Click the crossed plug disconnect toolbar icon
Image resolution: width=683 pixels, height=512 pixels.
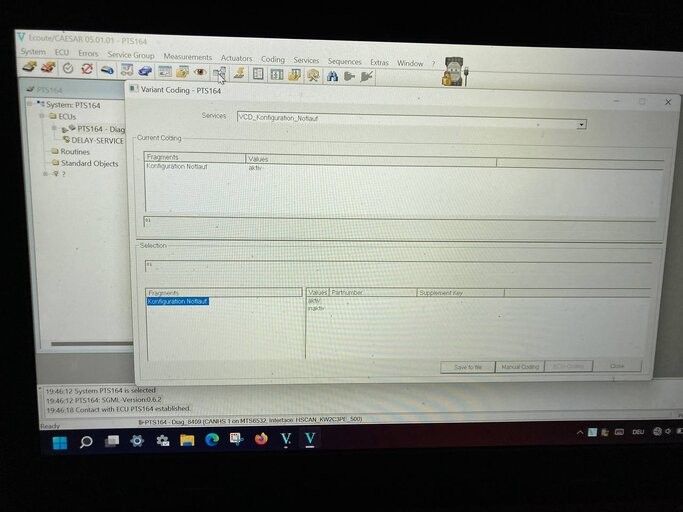point(367,77)
